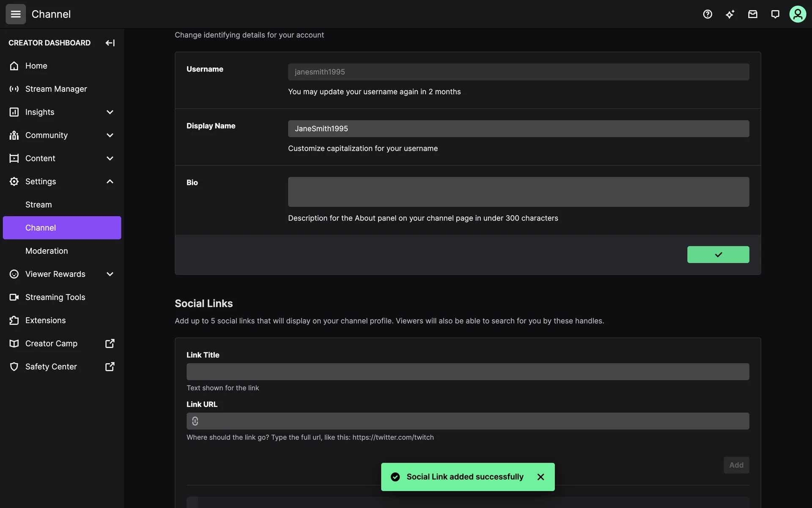Open Moderation settings page
Image resolution: width=812 pixels, height=508 pixels.
pos(47,251)
